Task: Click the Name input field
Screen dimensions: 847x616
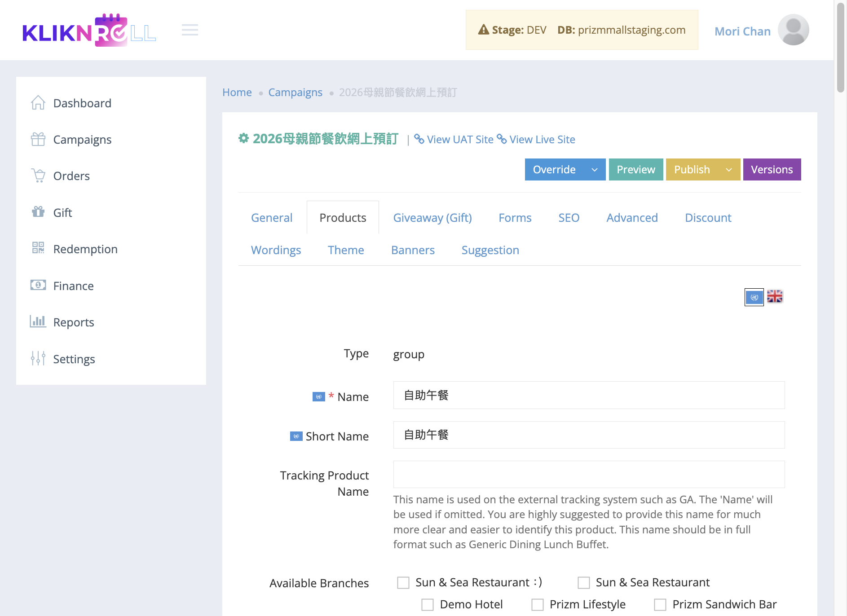Action: tap(589, 395)
